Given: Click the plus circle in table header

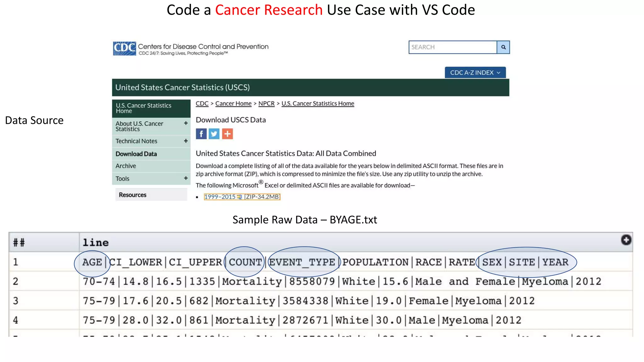Looking at the screenshot, I should click(626, 240).
